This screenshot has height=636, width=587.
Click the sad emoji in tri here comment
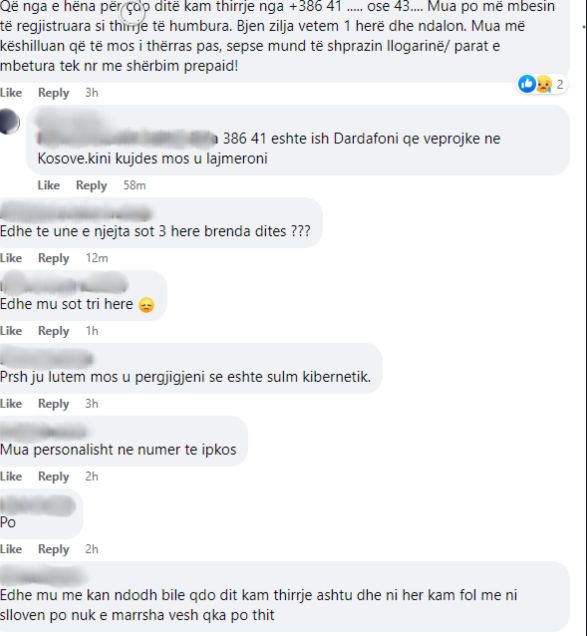146,305
